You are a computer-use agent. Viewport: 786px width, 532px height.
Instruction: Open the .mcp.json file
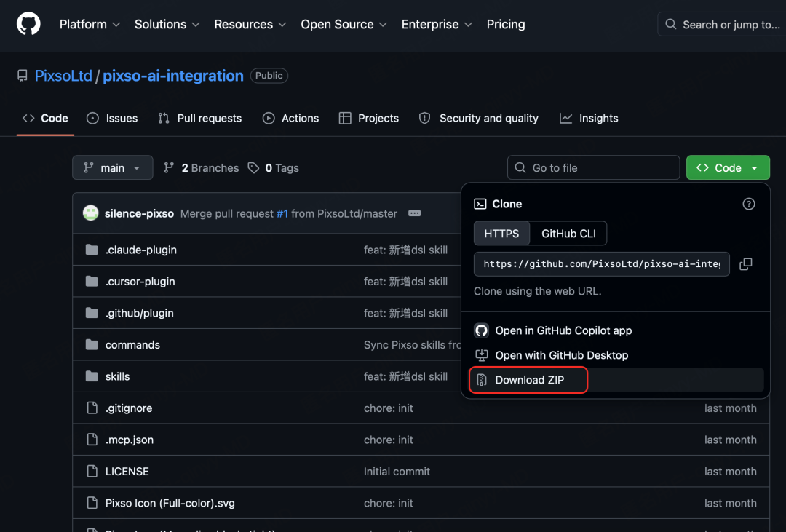tap(130, 440)
